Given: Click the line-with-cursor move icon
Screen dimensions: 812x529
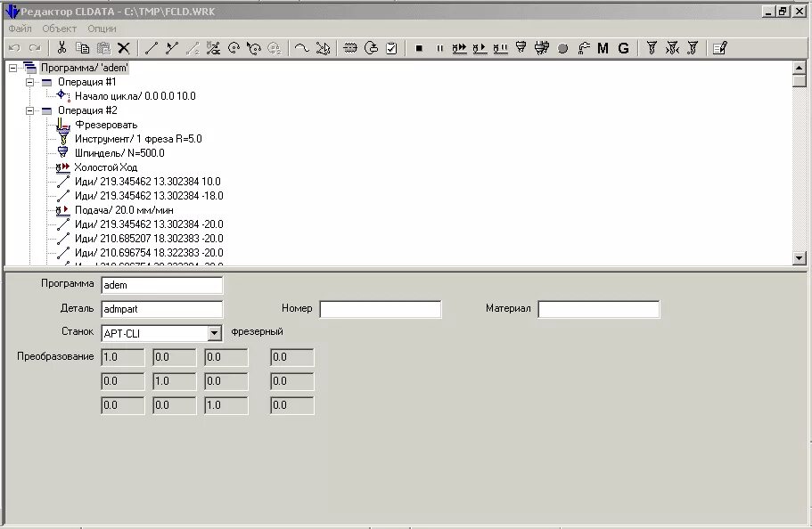Looking at the screenshot, I should tap(172, 48).
